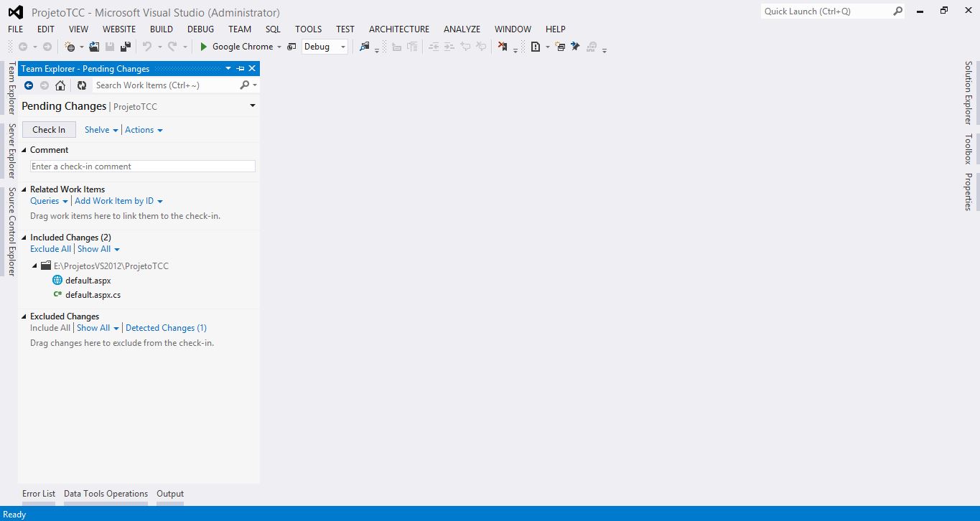
Task: Click the Visual Studio logo icon
Action: pos(15,12)
